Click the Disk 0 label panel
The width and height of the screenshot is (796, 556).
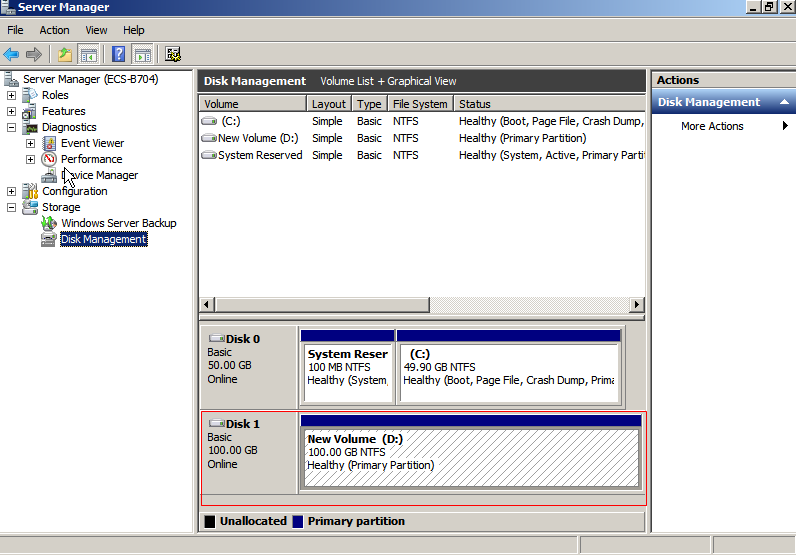point(249,367)
